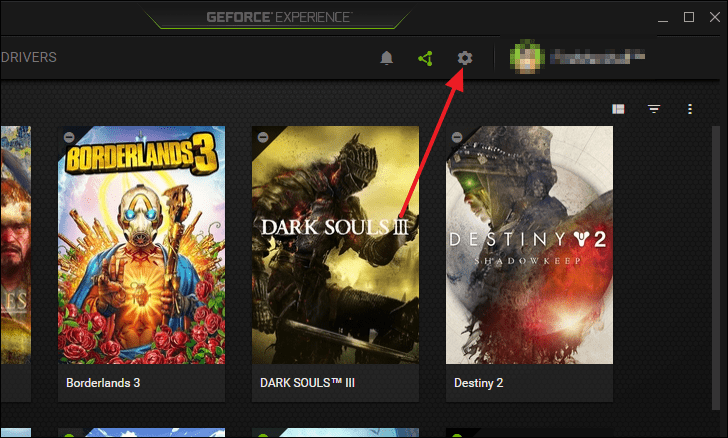Image resolution: width=728 pixels, height=438 pixels.
Task: Click the user profile avatar
Action: click(x=527, y=57)
